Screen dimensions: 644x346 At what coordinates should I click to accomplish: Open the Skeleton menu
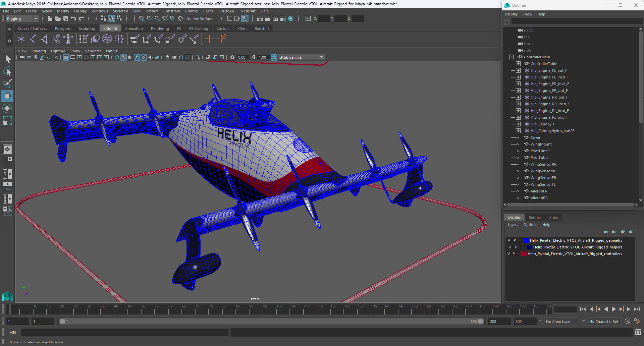click(x=120, y=11)
